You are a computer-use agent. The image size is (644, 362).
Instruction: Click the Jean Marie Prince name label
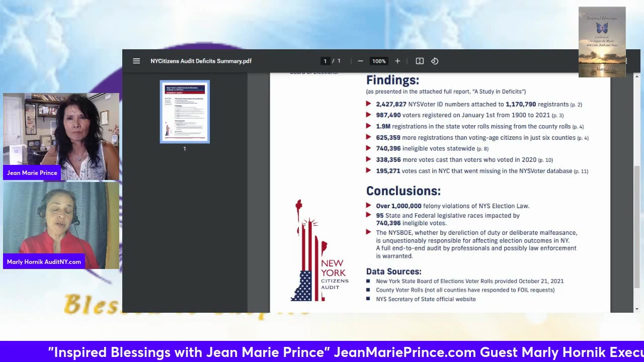coord(32,173)
